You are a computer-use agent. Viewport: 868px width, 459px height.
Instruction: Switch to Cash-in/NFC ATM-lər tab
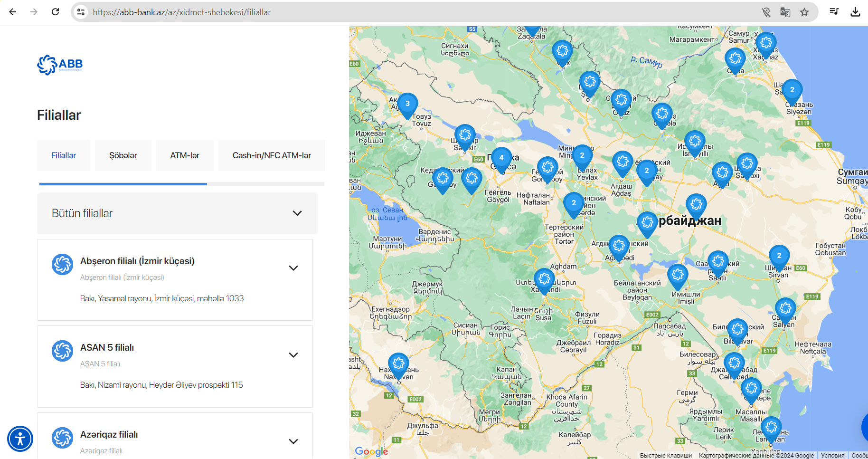tap(272, 155)
